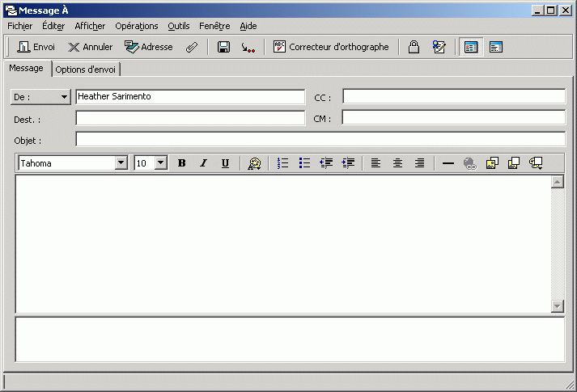Insert a bulleted list
Screen dimensions: 577x392
(x=304, y=163)
